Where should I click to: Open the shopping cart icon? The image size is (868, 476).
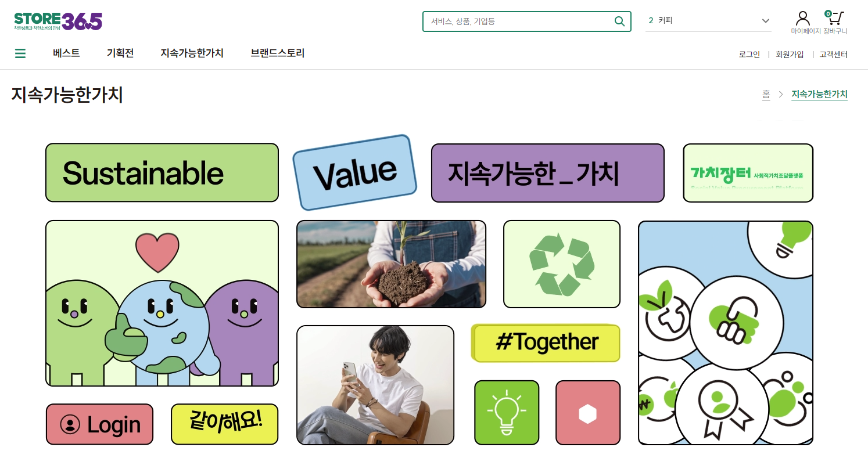(835, 18)
